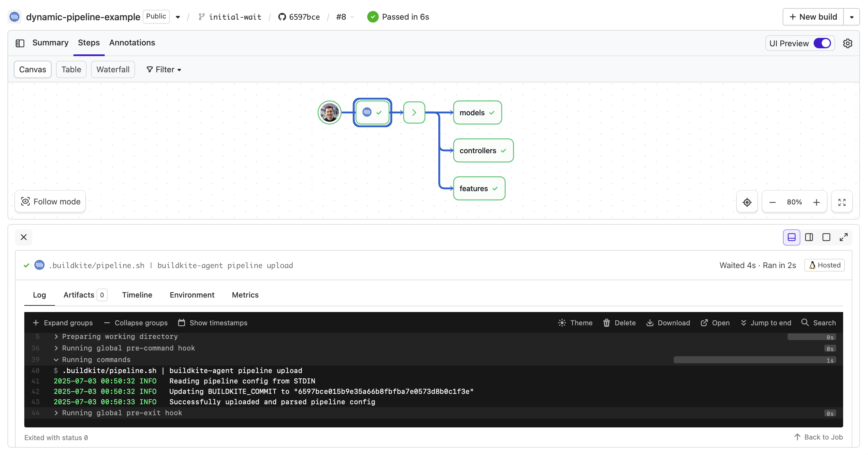Zoom in the canvas with plus icon
Image resolution: width=868 pixels, height=454 pixels.
click(x=816, y=202)
